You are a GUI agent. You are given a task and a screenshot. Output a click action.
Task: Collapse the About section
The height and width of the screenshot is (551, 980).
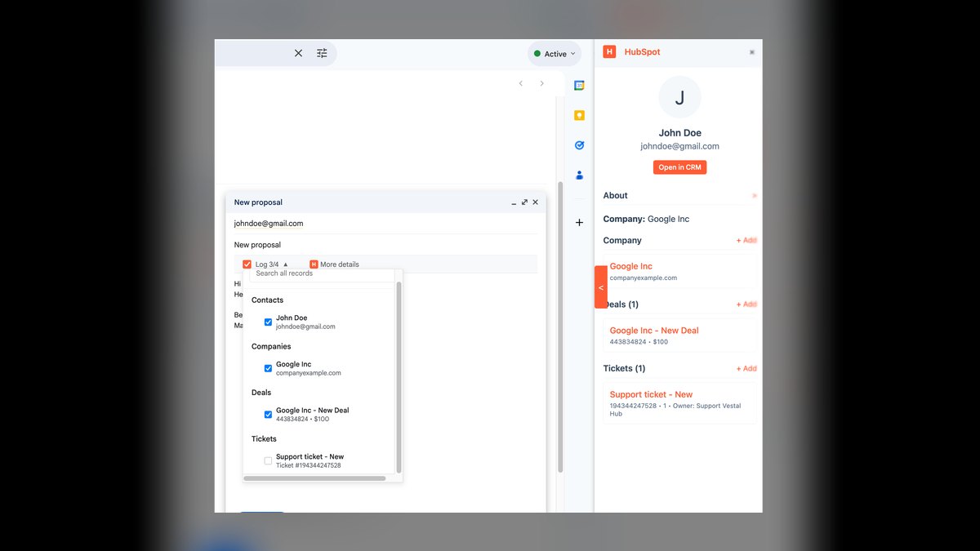click(754, 196)
